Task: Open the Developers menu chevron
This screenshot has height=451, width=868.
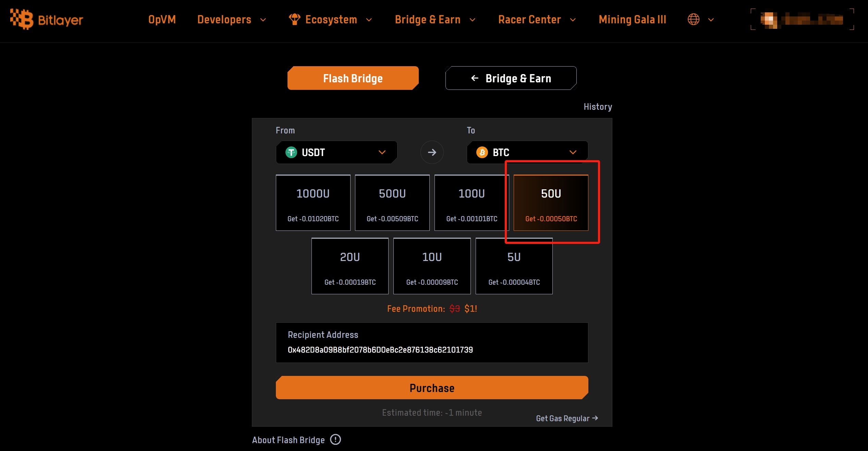Action: [263, 20]
